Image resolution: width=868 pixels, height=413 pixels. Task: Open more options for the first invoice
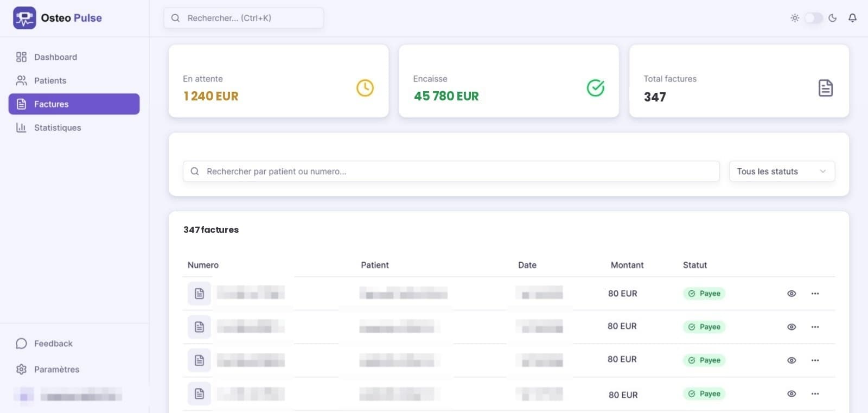[x=815, y=294]
